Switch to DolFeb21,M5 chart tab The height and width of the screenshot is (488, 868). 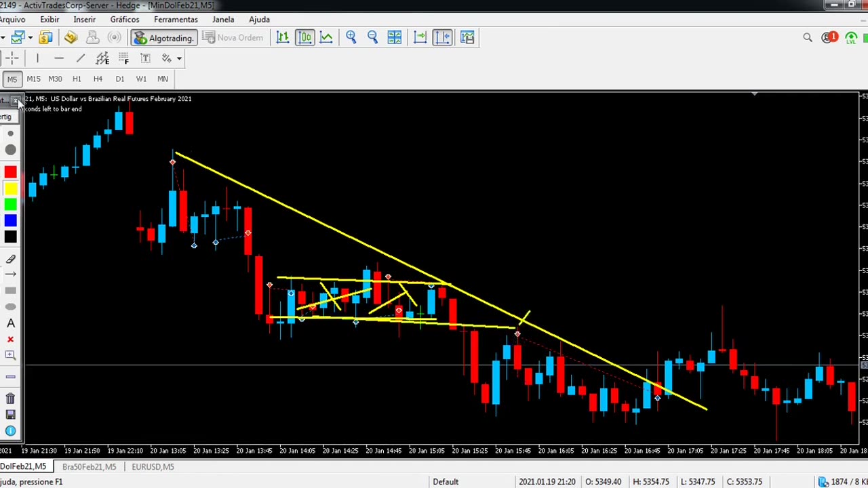[x=24, y=466]
